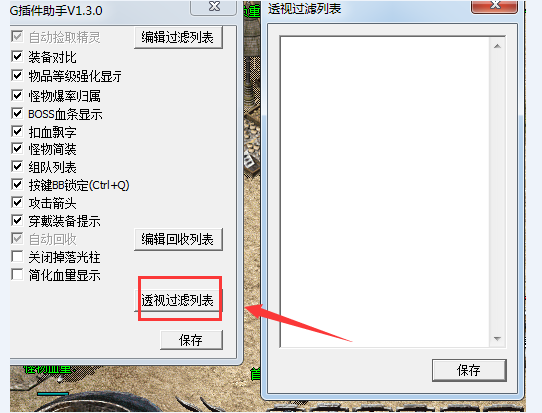Click the scrollbar down arrow in filter list
This screenshot has height=413, width=542.
pyautogui.click(x=497, y=339)
